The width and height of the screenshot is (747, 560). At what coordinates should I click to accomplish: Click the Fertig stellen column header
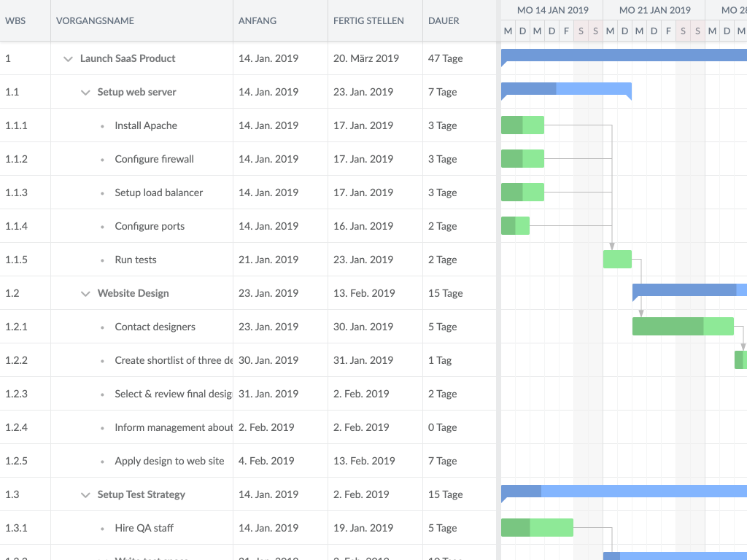(x=368, y=20)
